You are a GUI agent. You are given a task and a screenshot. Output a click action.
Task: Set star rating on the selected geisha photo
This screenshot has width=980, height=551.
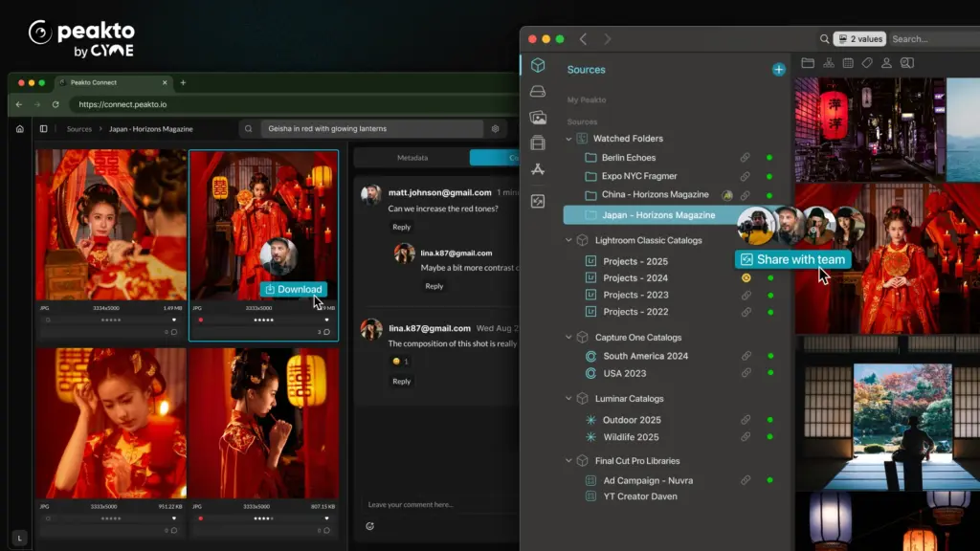pyautogui.click(x=263, y=320)
